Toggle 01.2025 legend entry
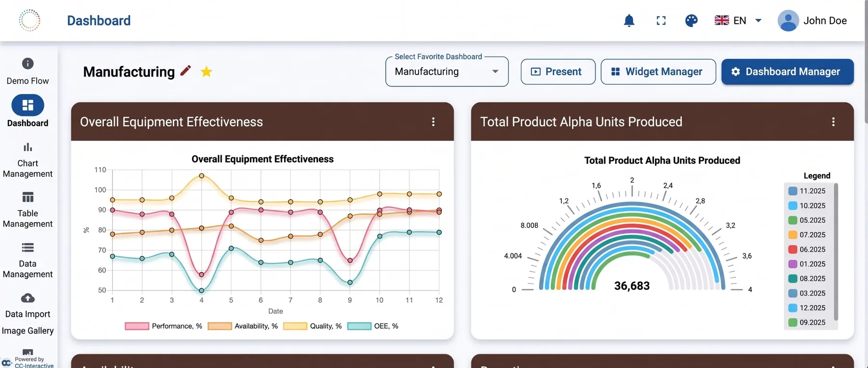 (807, 264)
